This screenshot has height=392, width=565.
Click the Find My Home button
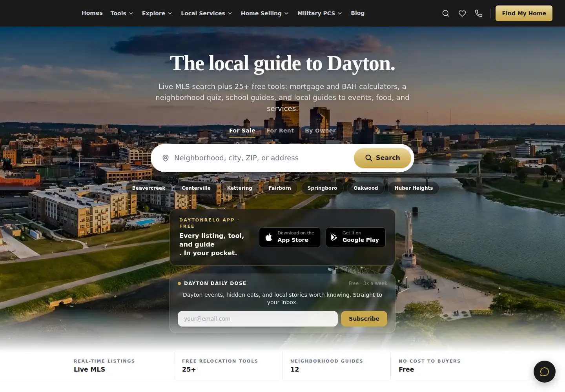click(x=524, y=13)
